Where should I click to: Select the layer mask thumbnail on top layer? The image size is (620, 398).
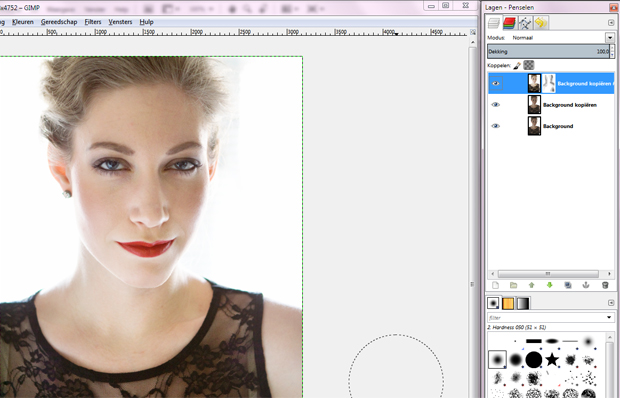click(x=548, y=83)
